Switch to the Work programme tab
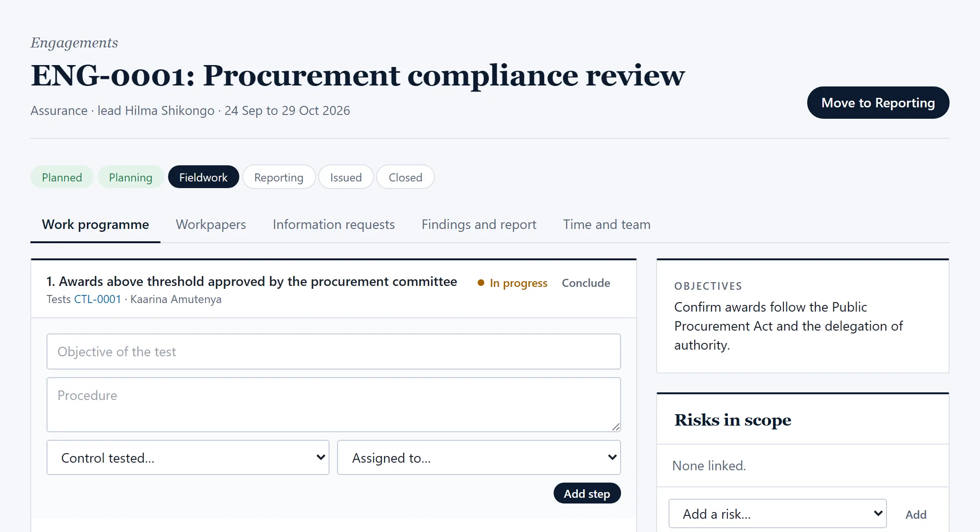 (95, 224)
